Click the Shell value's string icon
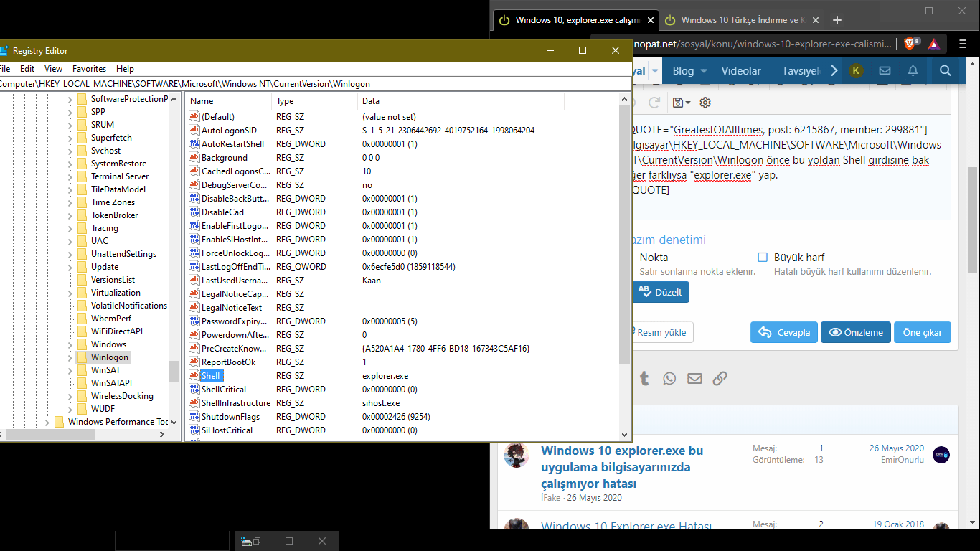 [194, 375]
